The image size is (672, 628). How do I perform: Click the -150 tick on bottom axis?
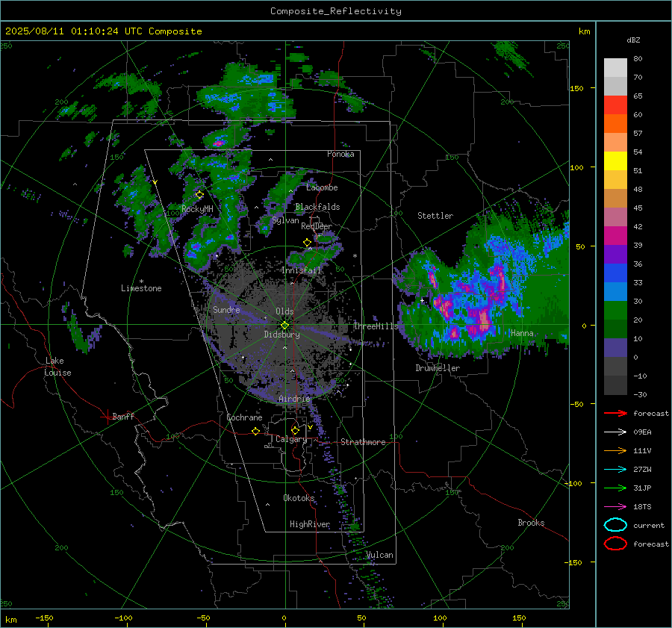[44, 618]
